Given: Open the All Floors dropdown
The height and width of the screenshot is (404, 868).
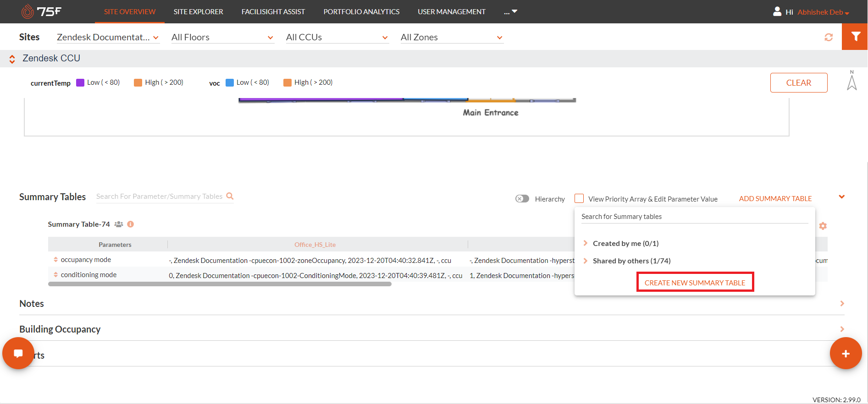Looking at the screenshot, I should pyautogui.click(x=222, y=38).
